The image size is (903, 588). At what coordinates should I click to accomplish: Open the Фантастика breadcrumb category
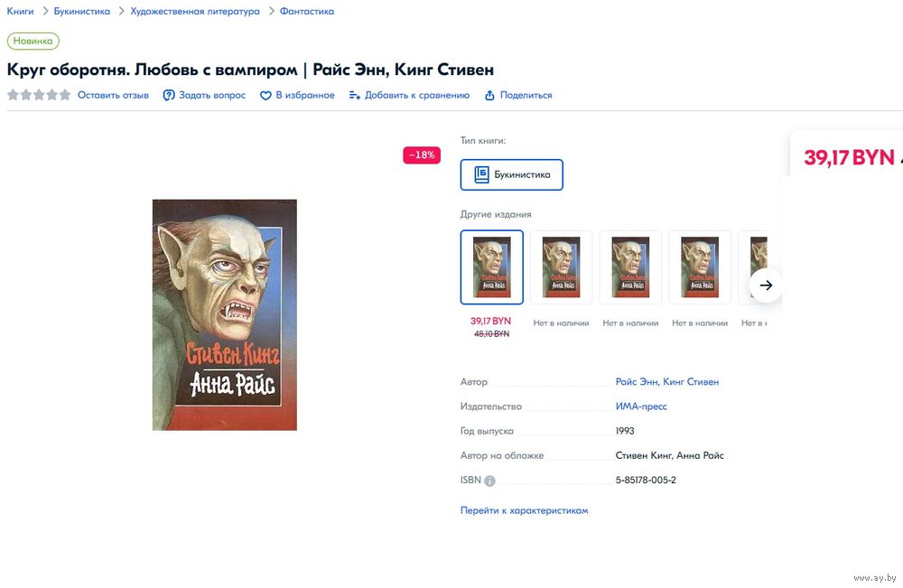click(307, 12)
